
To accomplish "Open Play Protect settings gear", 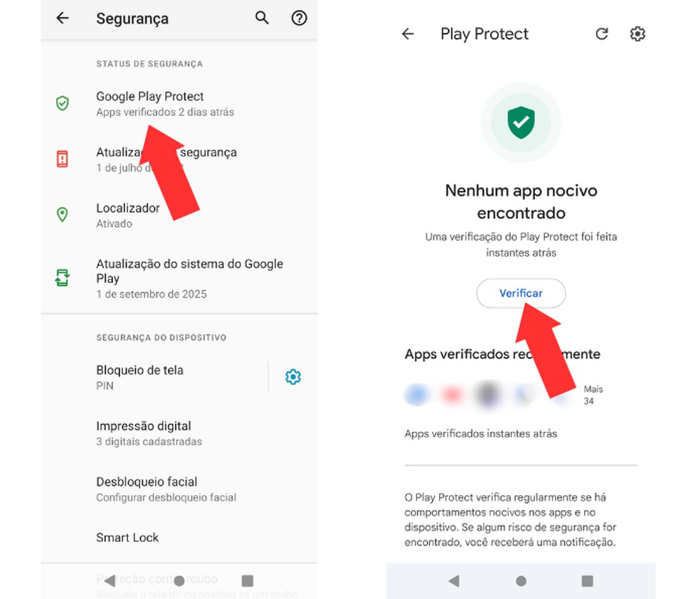I will tap(637, 34).
